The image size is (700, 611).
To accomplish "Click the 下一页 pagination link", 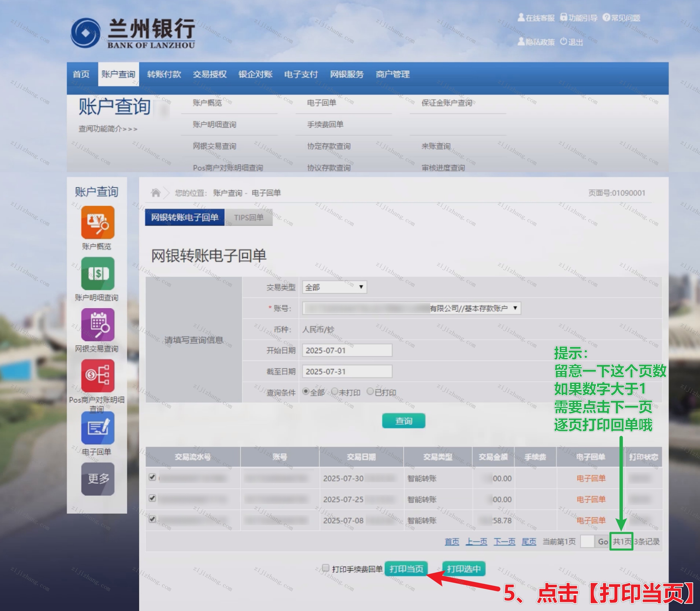I will tap(504, 541).
